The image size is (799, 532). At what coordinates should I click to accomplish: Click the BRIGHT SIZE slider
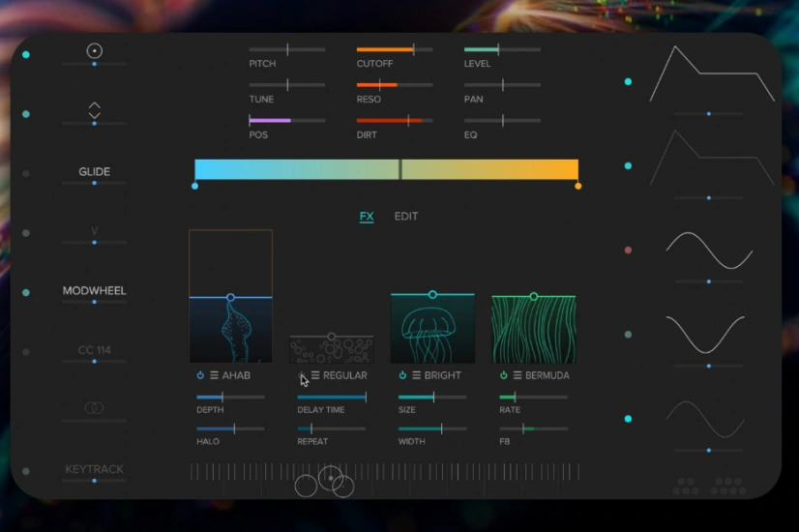(432, 397)
